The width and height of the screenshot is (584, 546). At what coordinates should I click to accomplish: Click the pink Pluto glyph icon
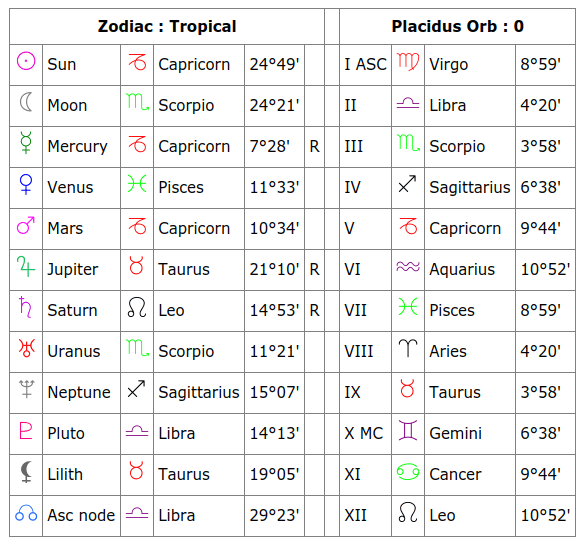(25, 431)
